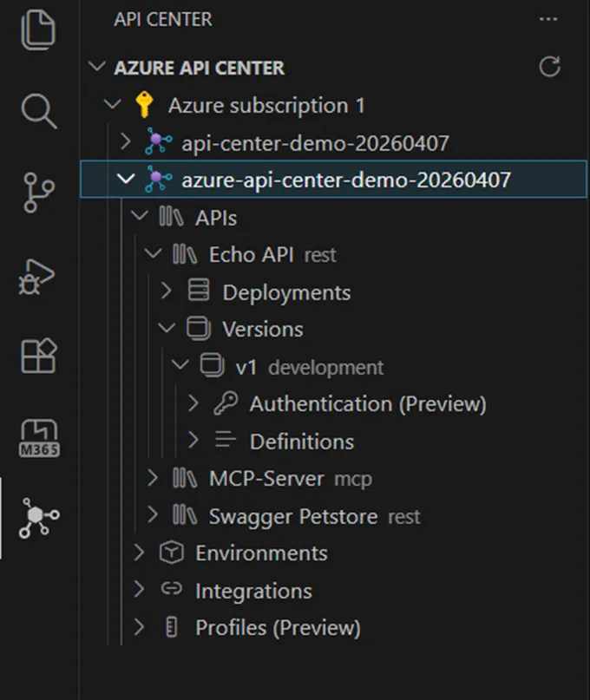Screen dimensions: 590x700
Task: Expand the api-center-demo-20260407 node
Action: point(126,142)
